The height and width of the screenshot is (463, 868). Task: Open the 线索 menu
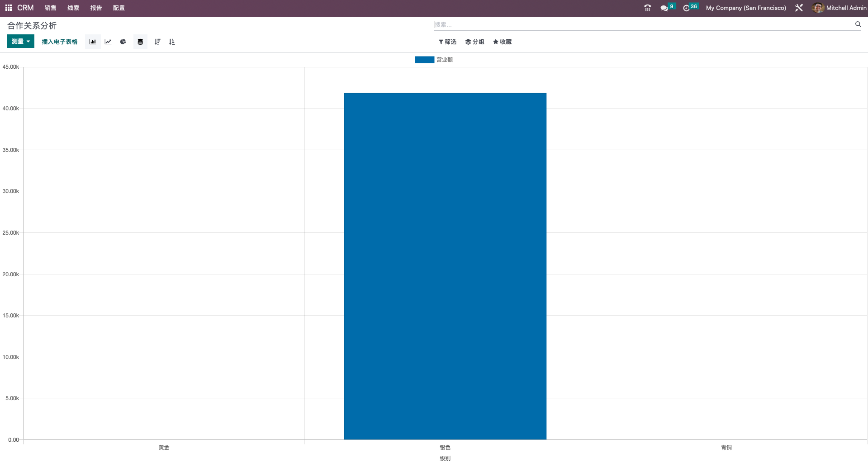[73, 8]
